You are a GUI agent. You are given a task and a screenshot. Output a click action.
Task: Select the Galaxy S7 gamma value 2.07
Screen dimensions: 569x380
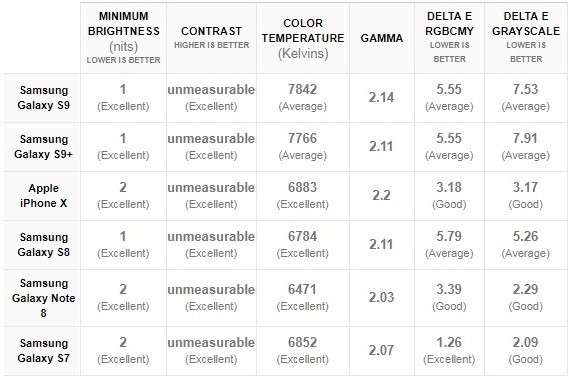tap(381, 351)
